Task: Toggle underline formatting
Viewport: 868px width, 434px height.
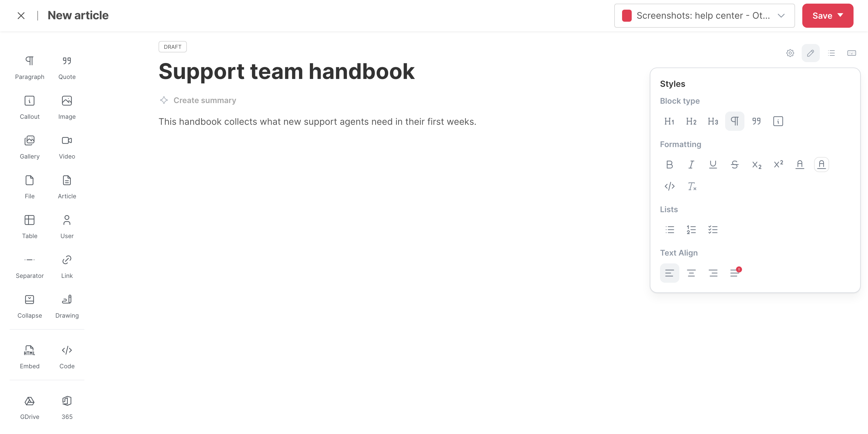Action: coord(713,165)
